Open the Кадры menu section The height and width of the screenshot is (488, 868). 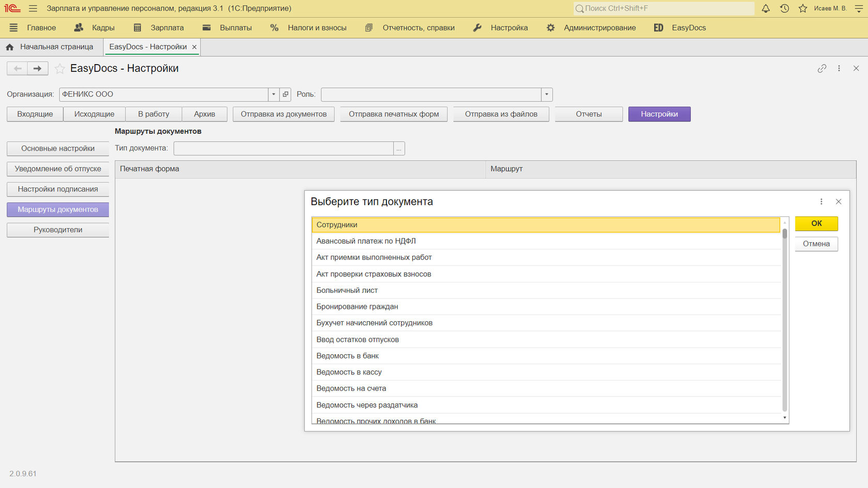click(x=103, y=28)
